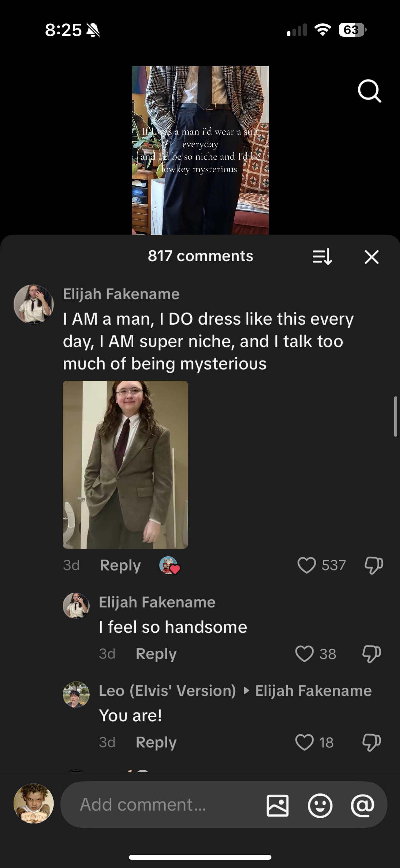This screenshot has width=400, height=868.
Task: Open Leo (Elvis' Version) profile name
Action: click(x=167, y=691)
